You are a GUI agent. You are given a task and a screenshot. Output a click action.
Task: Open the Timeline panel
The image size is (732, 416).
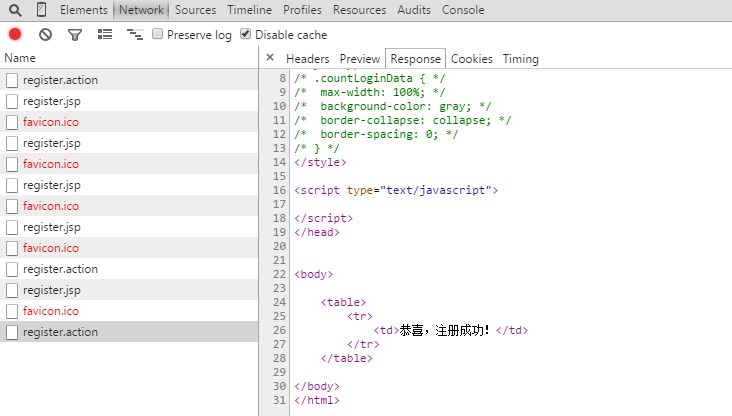pos(249,10)
